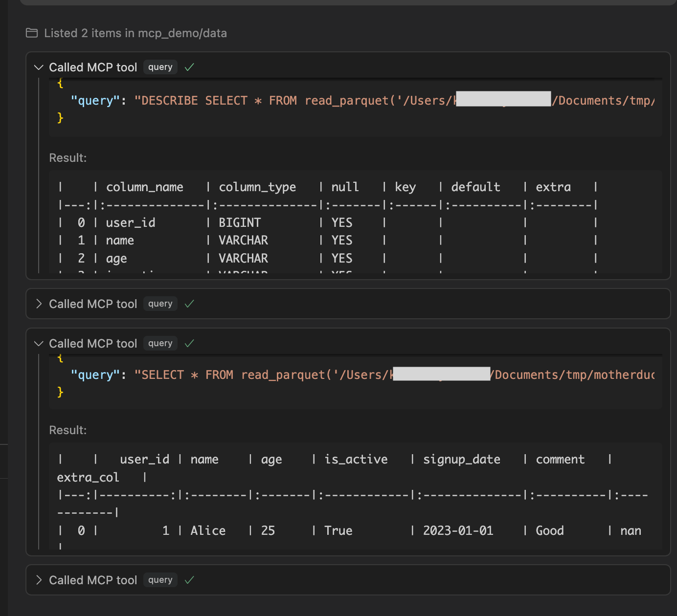Screen dimensions: 677x616
Task: Click the Result label under the DESCRIBE query
Action: 68,158
